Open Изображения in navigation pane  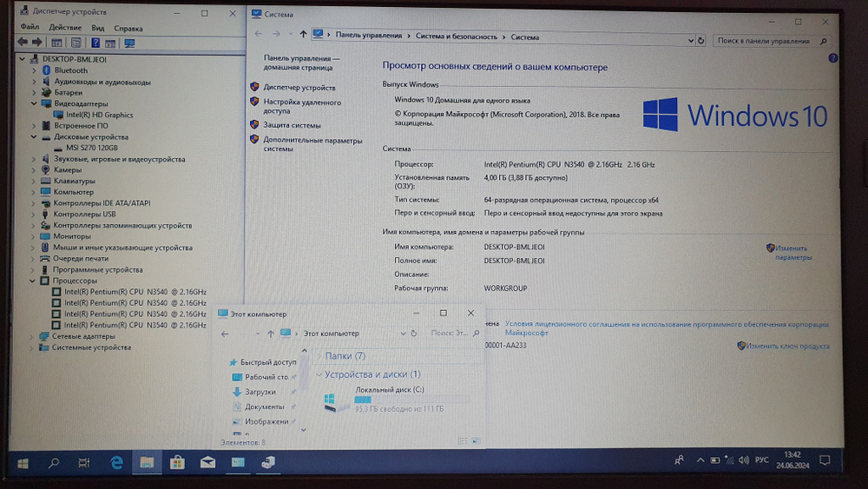click(266, 422)
